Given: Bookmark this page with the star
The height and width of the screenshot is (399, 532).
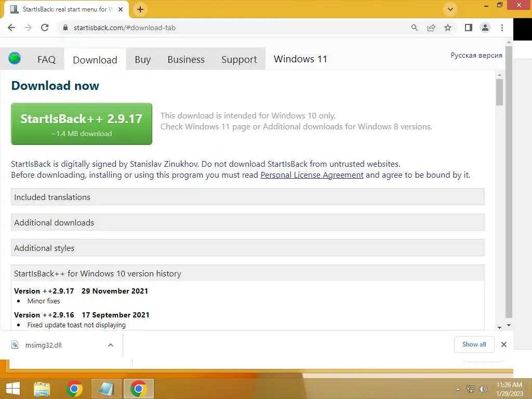Looking at the screenshot, I should 448,28.
